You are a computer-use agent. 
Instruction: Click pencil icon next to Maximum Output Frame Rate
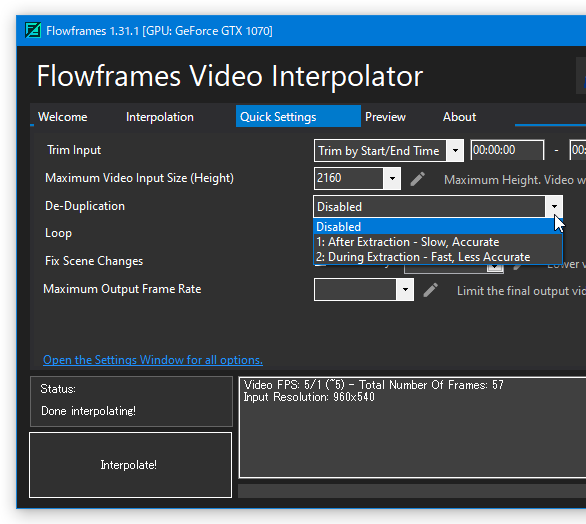(x=431, y=290)
